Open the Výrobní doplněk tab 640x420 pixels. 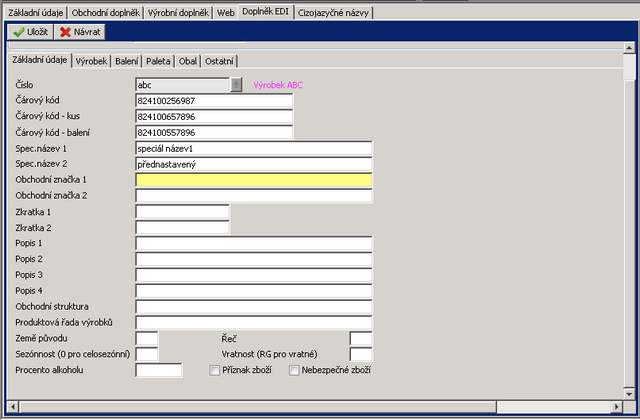pos(178,11)
